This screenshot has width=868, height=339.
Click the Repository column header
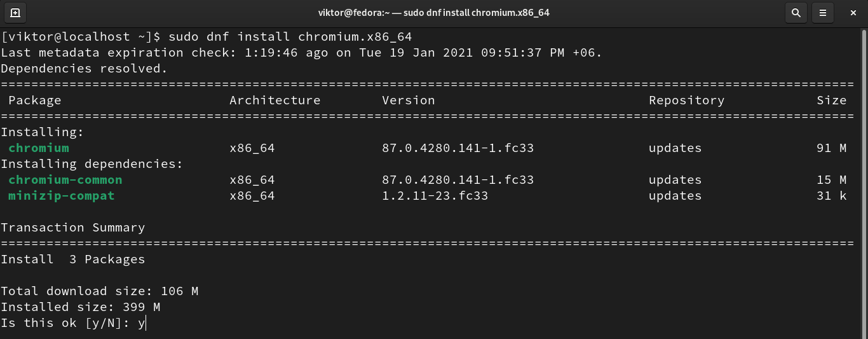pos(686,100)
